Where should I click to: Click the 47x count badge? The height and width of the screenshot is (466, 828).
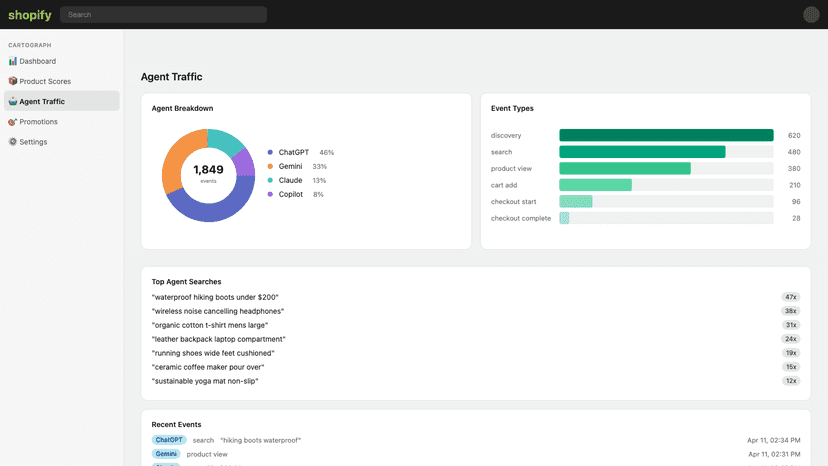tap(791, 297)
